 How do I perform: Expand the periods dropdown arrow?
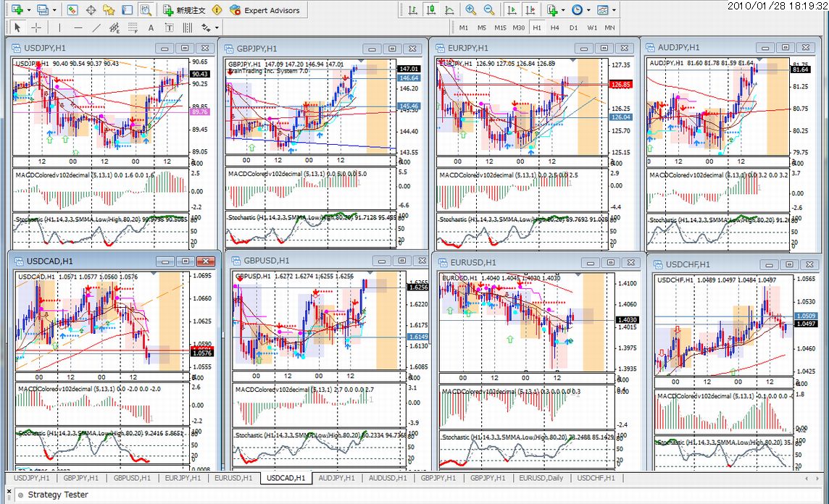click(x=588, y=10)
